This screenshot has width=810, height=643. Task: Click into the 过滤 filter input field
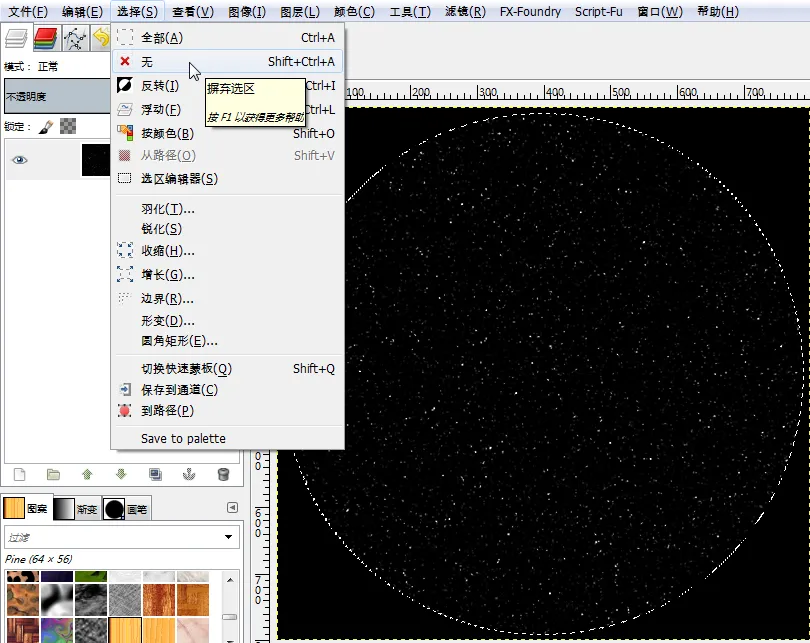[x=114, y=537]
